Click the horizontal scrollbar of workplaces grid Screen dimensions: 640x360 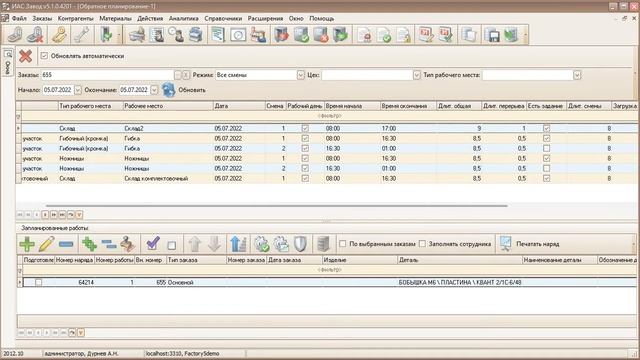277,206
